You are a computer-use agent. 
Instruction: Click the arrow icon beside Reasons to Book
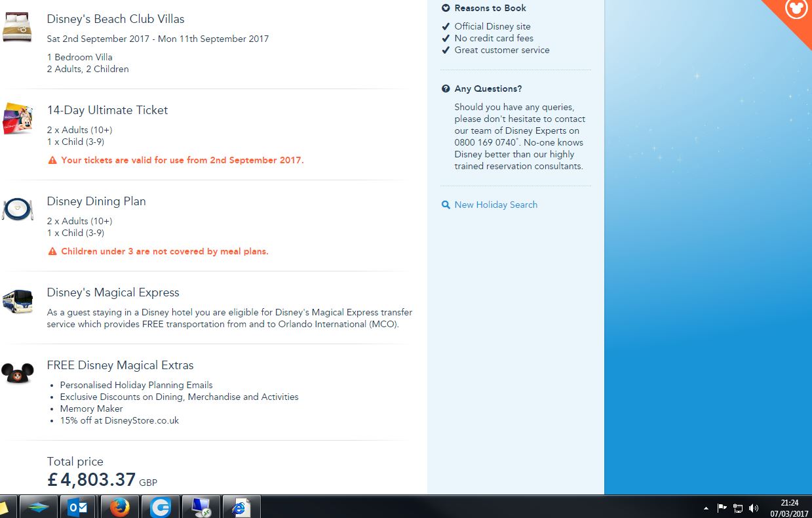pyautogui.click(x=446, y=8)
